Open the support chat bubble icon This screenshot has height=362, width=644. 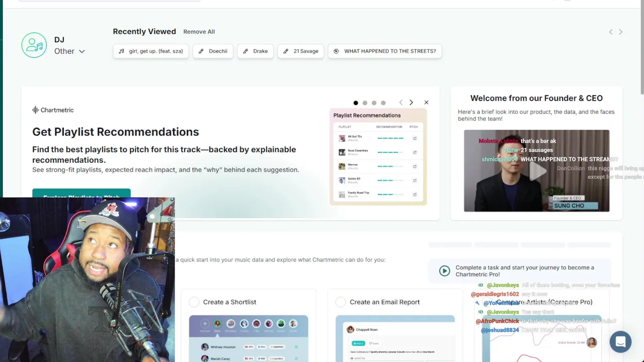[620, 342]
